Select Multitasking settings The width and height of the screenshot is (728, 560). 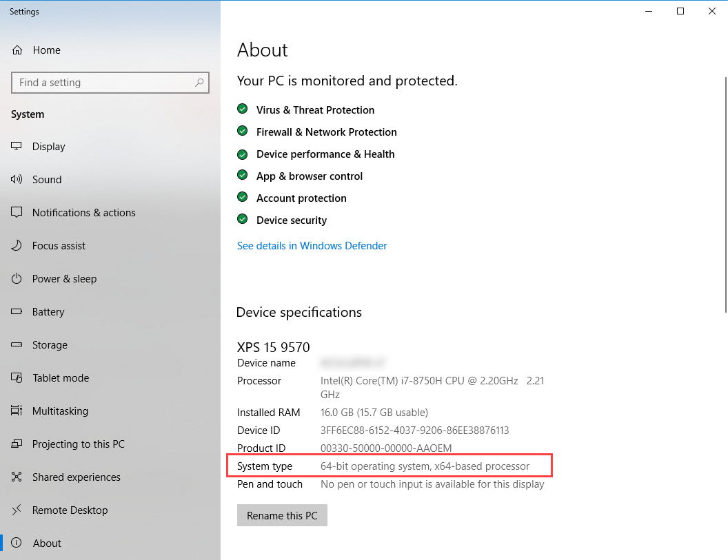[x=110, y=411]
